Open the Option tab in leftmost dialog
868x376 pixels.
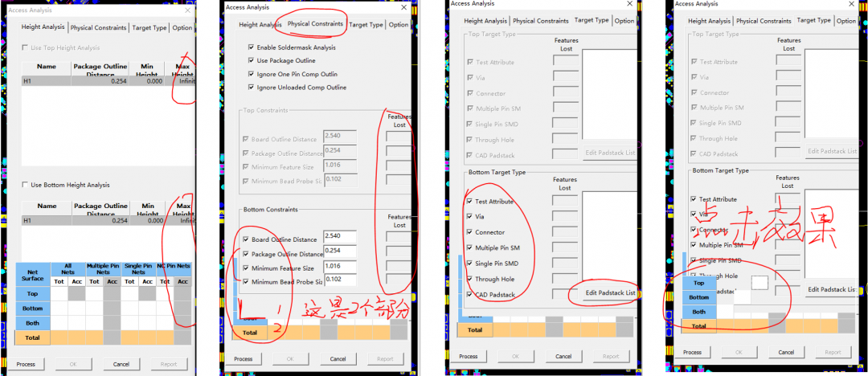[182, 27]
